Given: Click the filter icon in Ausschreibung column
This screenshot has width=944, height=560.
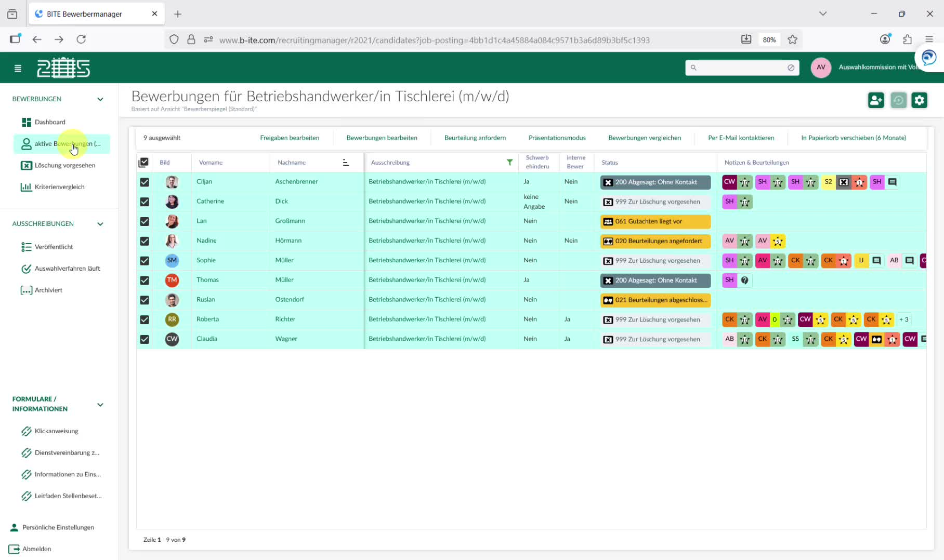Looking at the screenshot, I should click(509, 162).
